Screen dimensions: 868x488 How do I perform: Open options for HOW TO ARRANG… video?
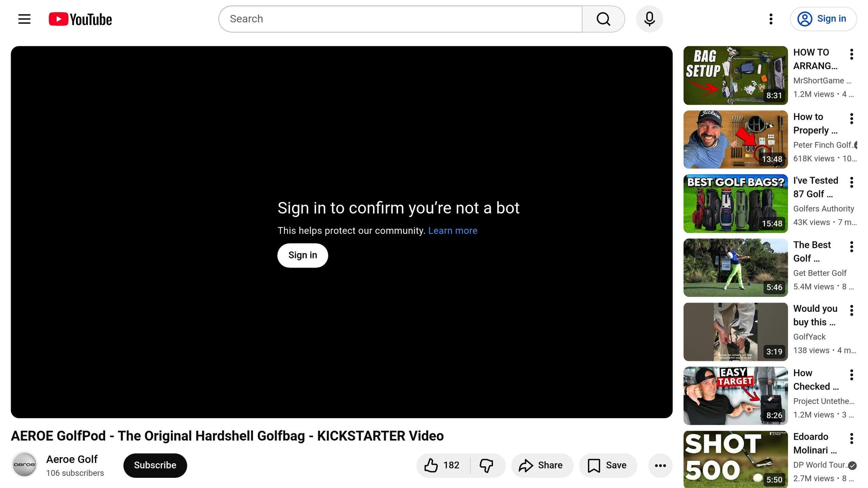point(851,54)
